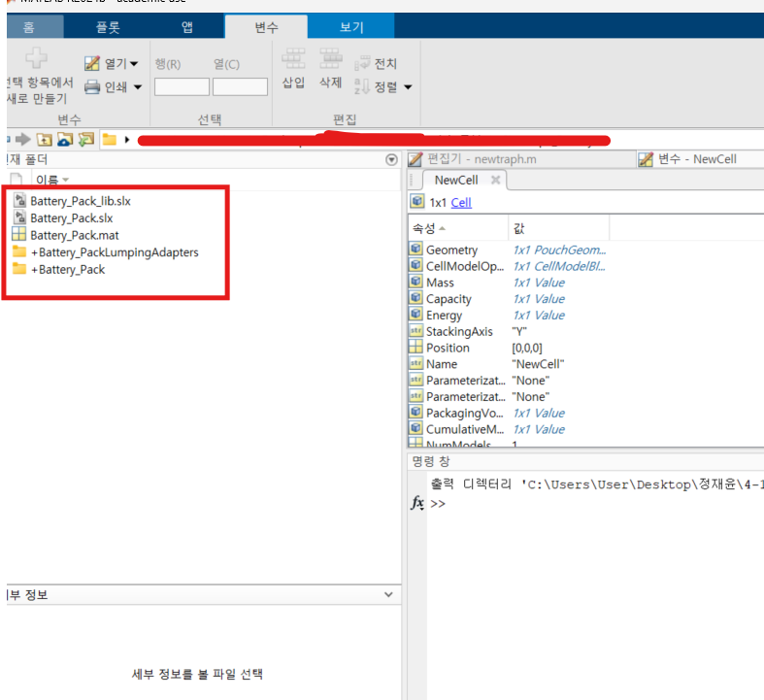Select the 변수 ribbon tab
Viewport: 764px width, 700px height.
tap(266, 27)
